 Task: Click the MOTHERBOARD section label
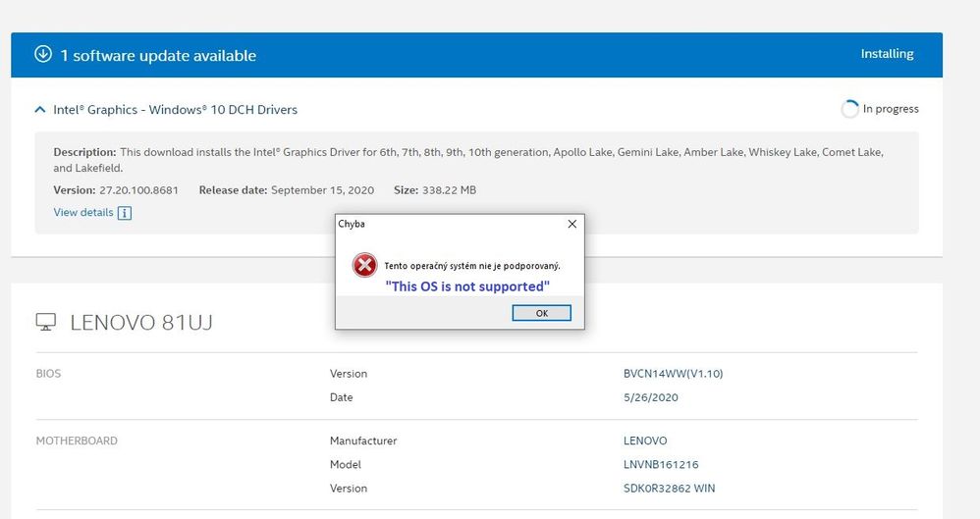coord(77,441)
